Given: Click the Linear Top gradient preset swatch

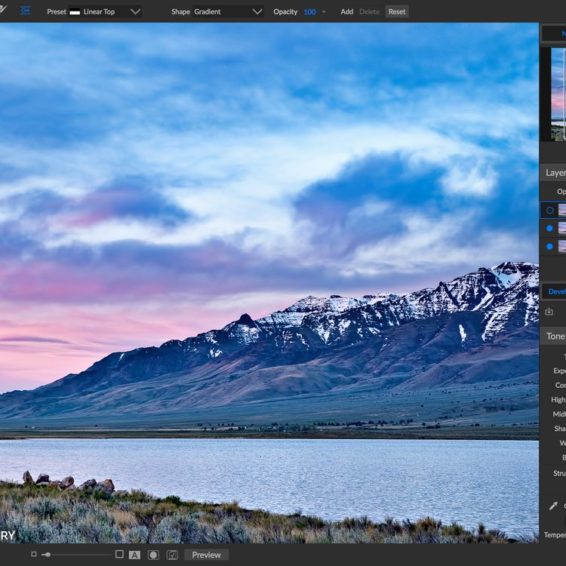Looking at the screenshot, I should point(75,12).
